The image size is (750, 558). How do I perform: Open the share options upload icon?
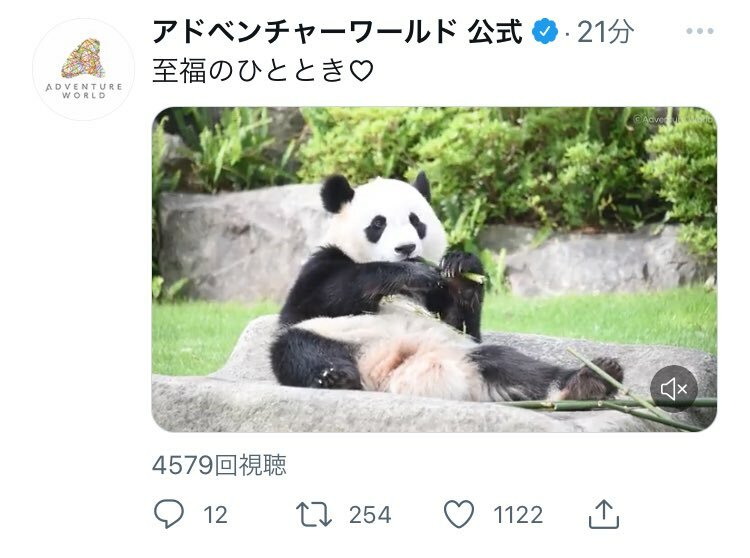click(x=604, y=514)
